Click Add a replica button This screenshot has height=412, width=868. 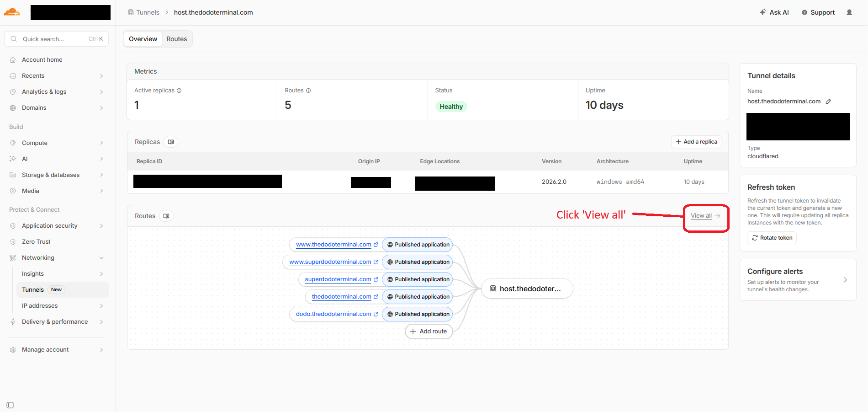[x=696, y=142]
